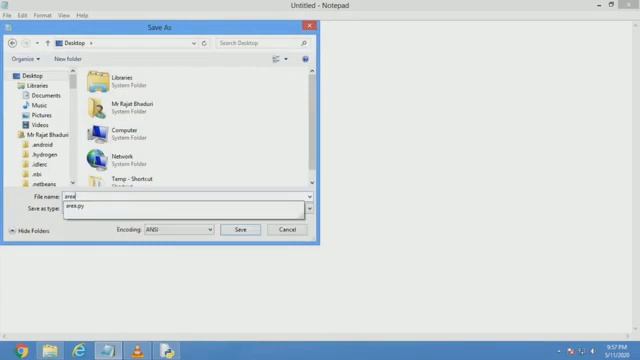
Task: Select the .hydrogen folder in the tree
Action: [x=44, y=155]
